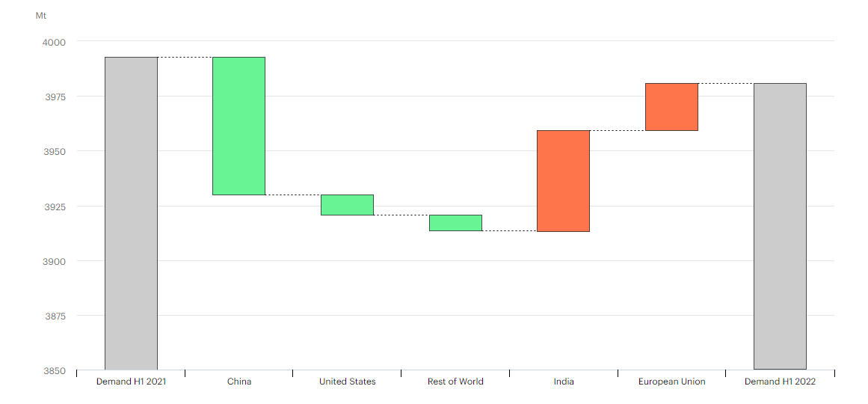Click the 'United States' axis label

click(x=347, y=382)
